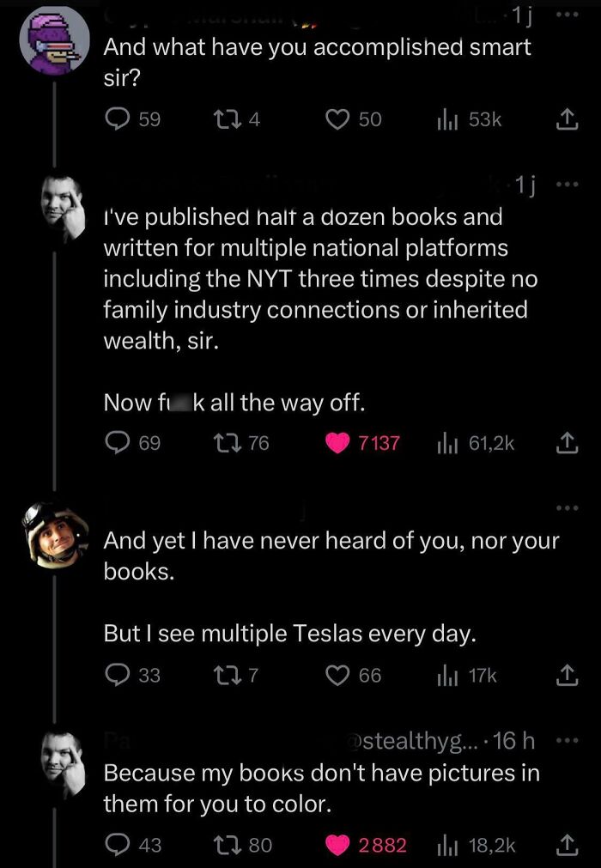Share the 'multiple Teslas every day' tweet
The height and width of the screenshot is (868, 601).
(566, 676)
